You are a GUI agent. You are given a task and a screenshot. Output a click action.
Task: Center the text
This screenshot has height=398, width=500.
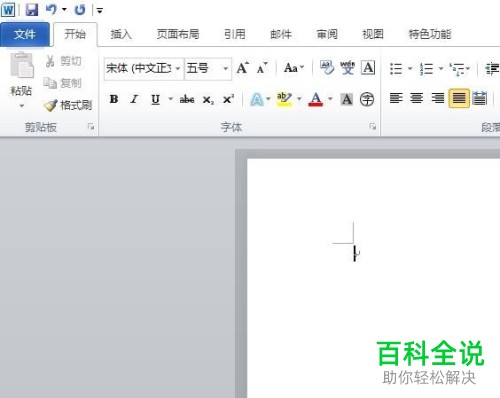pos(417,98)
